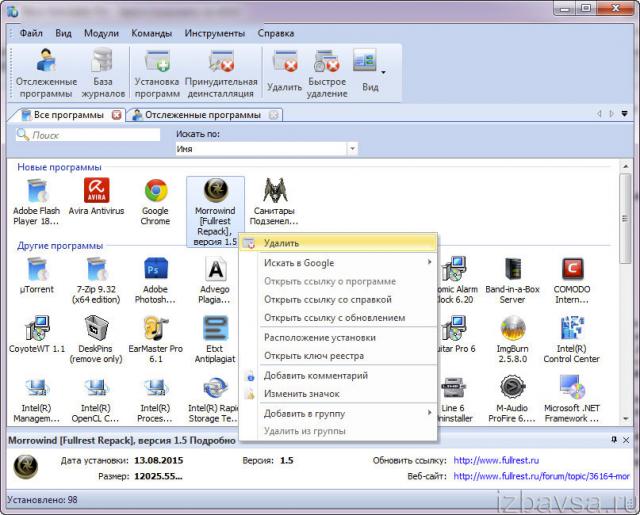Choose Открыть ссылку с обновлением
The image size is (640, 515).
[x=338, y=317]
